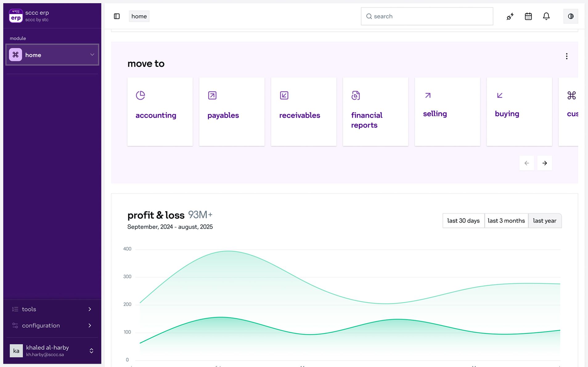The height and width of the screenshot is (367, 588).
Task: Click the search magnifier icon
Action: point(369,16)
